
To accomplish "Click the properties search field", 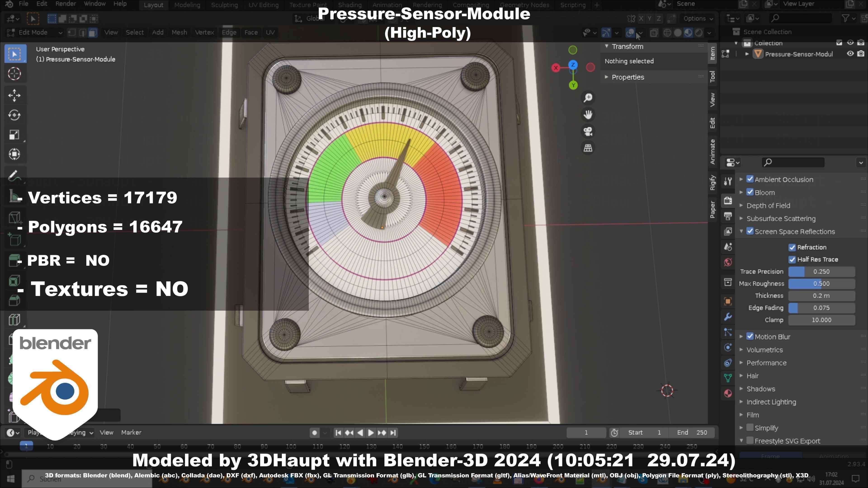I will point(793,163).
